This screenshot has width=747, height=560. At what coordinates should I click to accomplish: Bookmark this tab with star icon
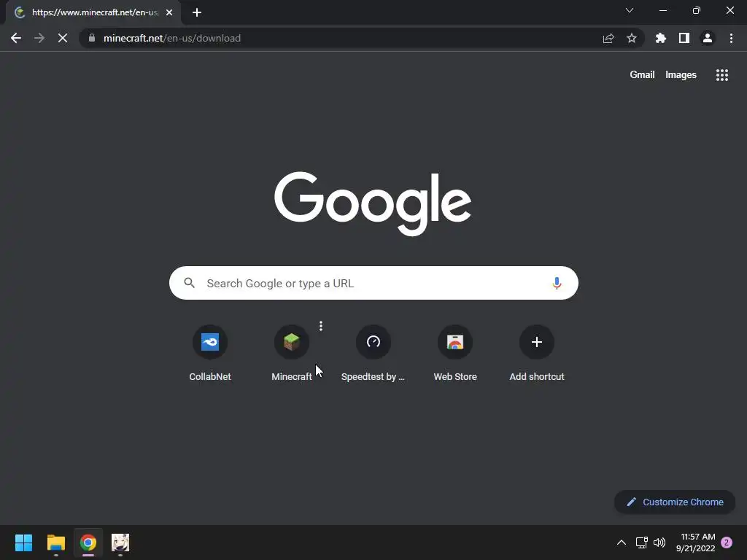(x=632, y=38)
